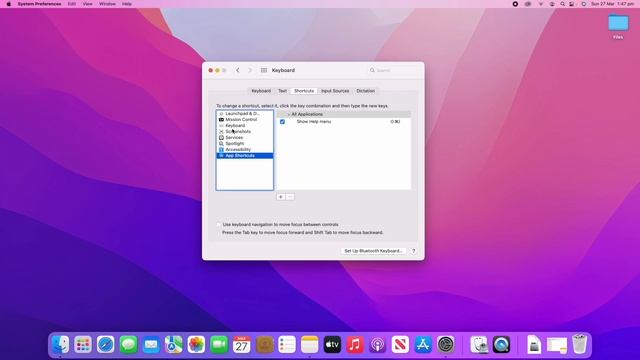Collapse the All Applications group
The height and width of the screenshot is (360, 640).
(x=289, y=114)
